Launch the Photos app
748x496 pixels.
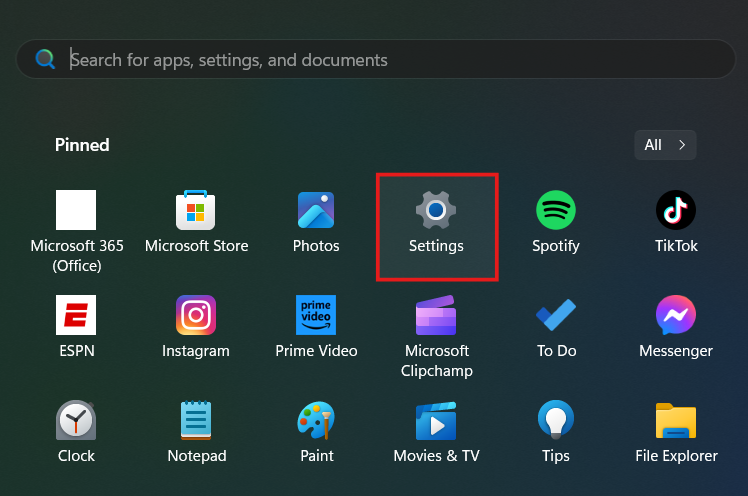316,211
